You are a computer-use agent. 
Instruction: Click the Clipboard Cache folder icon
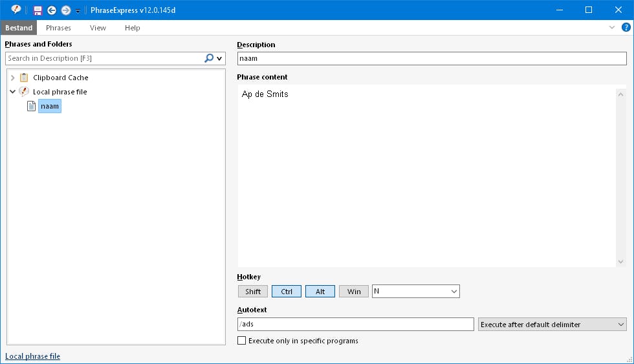pyautogui.click(x=25, y=78)
